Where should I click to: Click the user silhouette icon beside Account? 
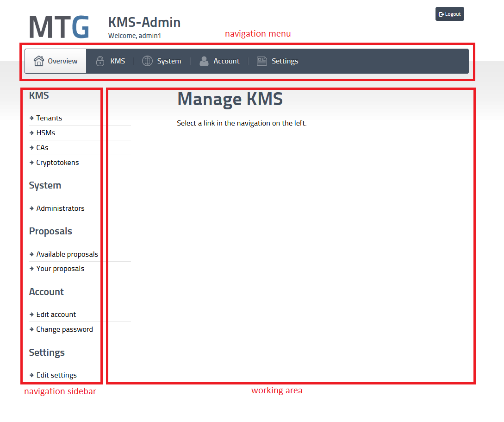pos(204,61)
